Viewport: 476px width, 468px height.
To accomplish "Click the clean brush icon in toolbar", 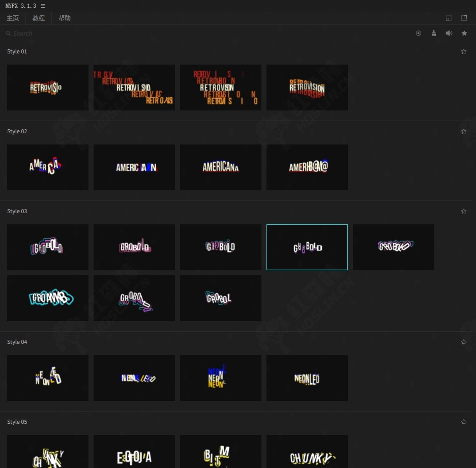I will (x=433, y=33).
